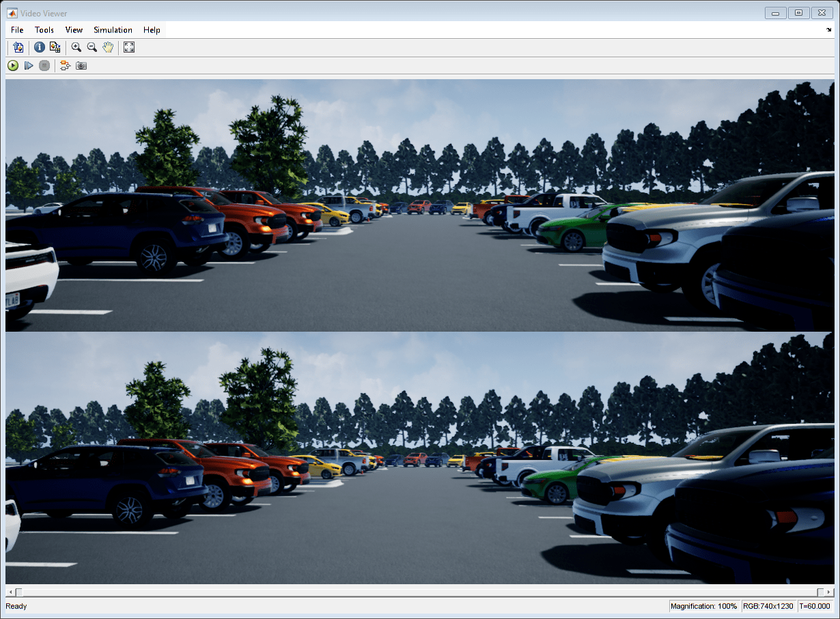Activate the pan hand tool
The width and height of the screenshot is (840, 619).
click(108, 47)
